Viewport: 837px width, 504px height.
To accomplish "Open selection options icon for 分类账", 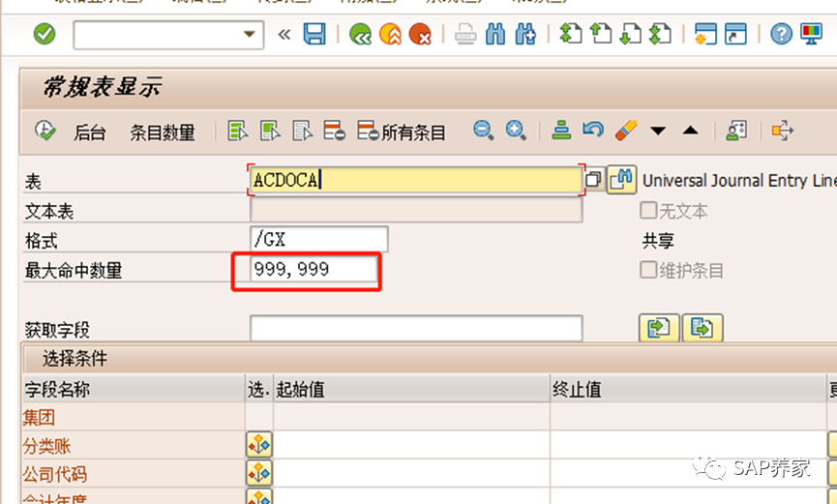I will tap(259, 445).
